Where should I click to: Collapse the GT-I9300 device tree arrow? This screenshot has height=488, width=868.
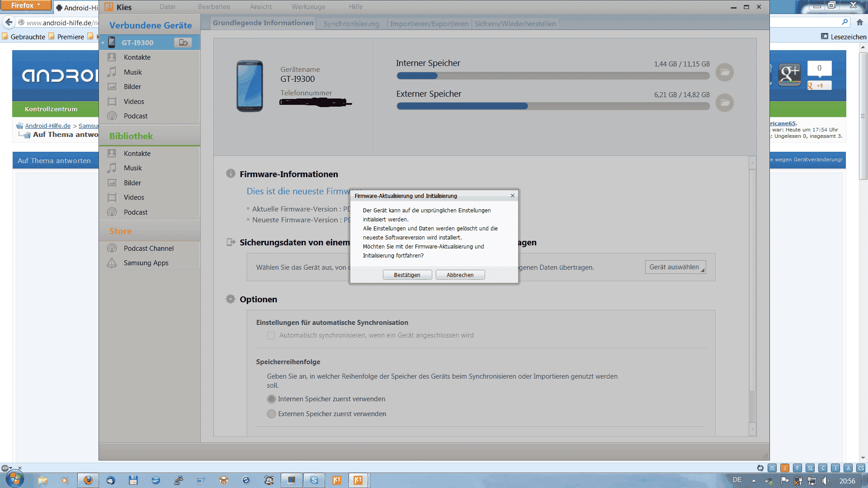pyautogui.click(x=103, y=43)
